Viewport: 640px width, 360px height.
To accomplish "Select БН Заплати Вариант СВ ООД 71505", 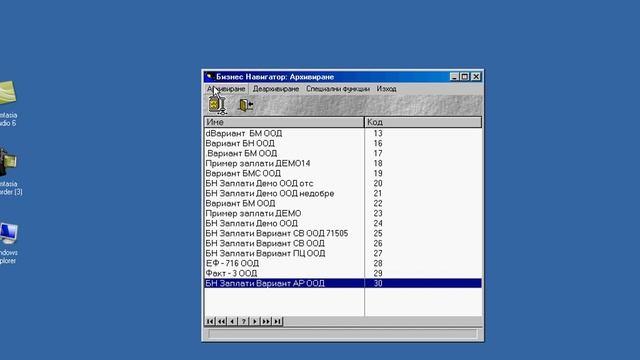I will click(343, 233).
